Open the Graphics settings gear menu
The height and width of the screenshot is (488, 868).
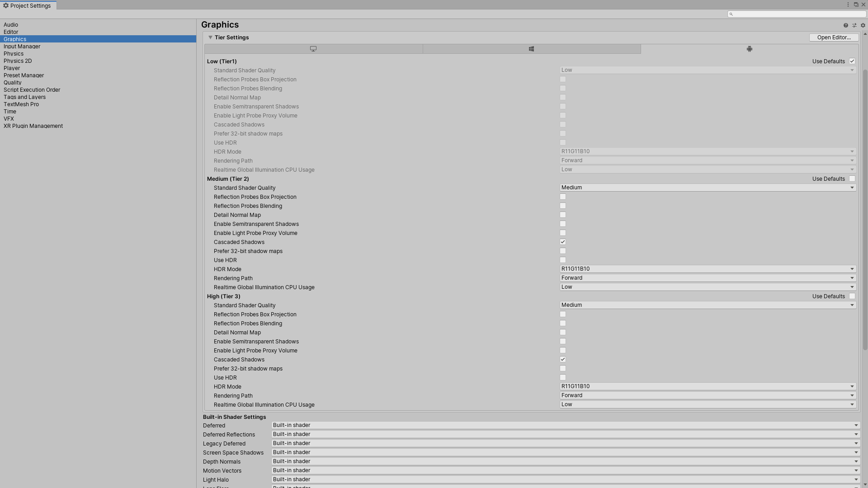[863, 25]
